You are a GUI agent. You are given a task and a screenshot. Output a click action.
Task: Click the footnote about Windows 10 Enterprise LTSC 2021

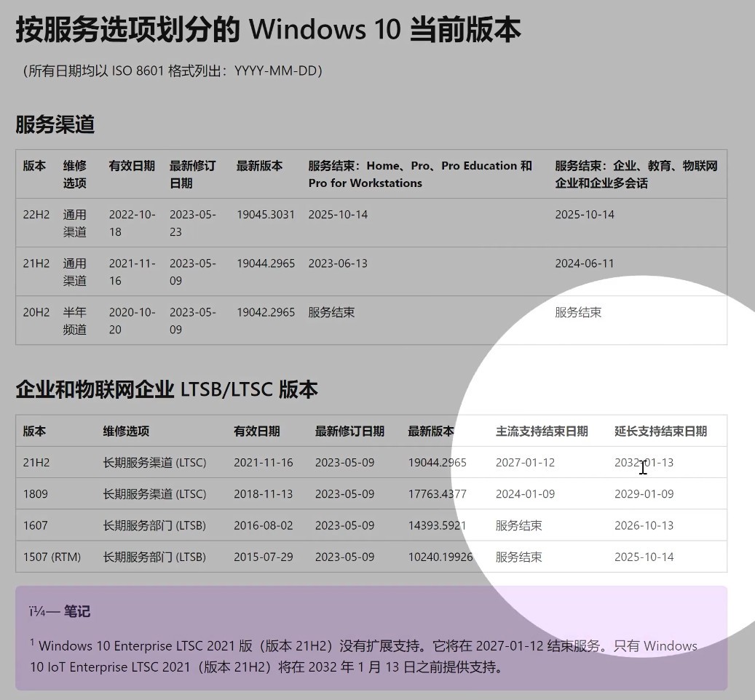click(x=363, y=656)
